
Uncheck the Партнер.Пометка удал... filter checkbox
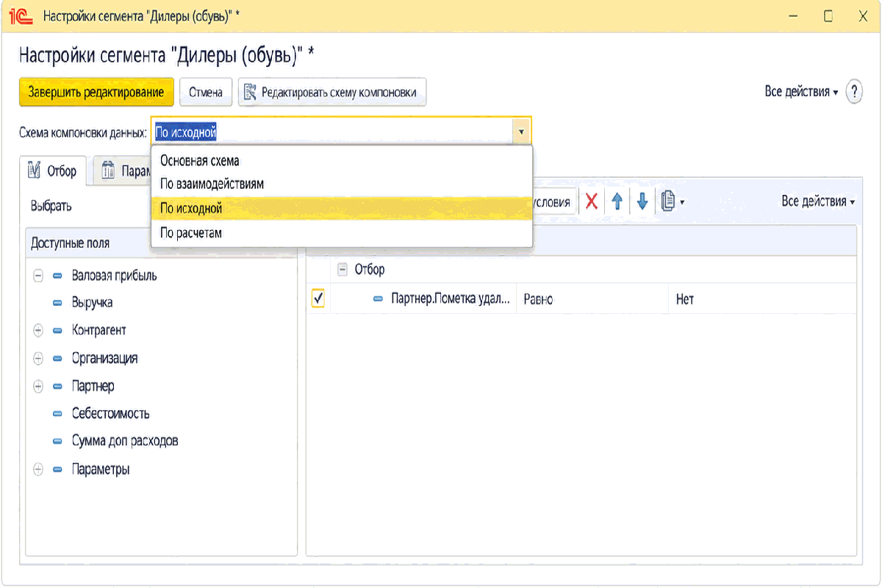pyautogui.click(x=318, y=299)
